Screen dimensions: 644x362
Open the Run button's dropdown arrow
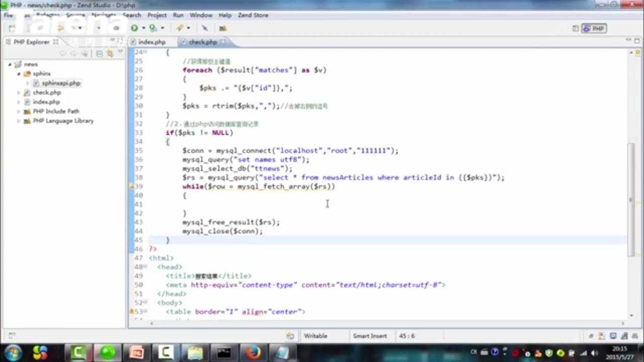[x=143, y=28]
